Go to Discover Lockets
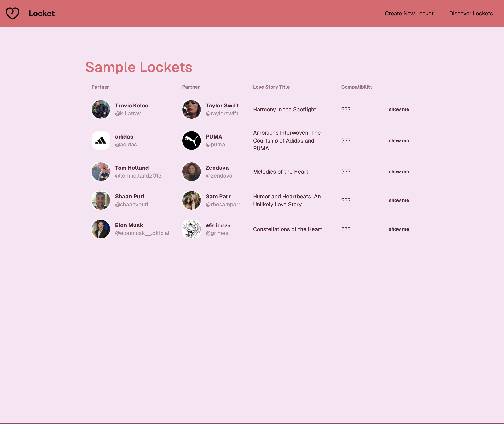Viewport: 504px width, 424px height. (471, 13)
